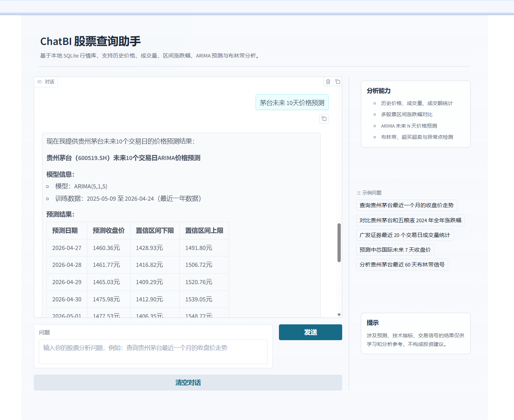Click the trash icon to clear chat
This screenshot has height=420, width=514.
[x=328, y=82]
